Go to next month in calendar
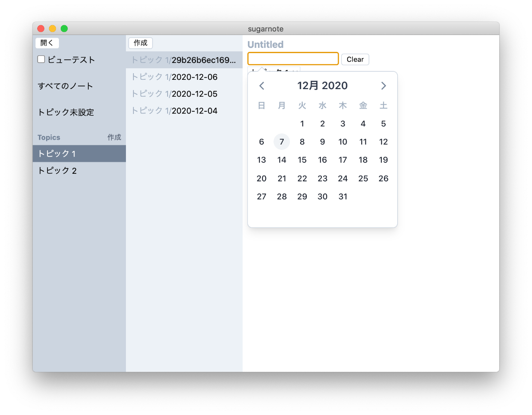This screenshot has height=415, width=532. pyautogui.click(x=383, y=86)
